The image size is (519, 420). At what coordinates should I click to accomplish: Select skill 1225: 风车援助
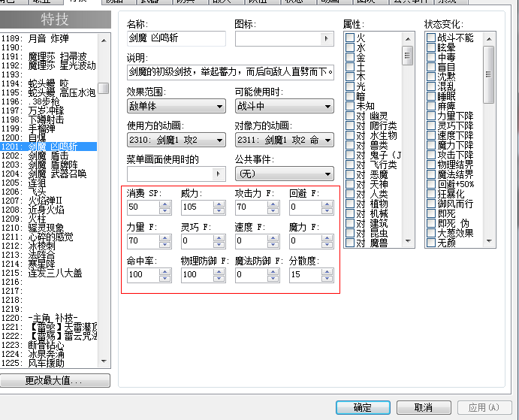coord(48,363)
